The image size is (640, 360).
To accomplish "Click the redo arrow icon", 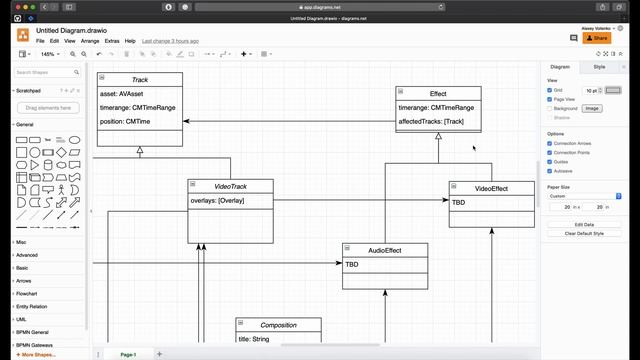I will click(x=111, y=54).
